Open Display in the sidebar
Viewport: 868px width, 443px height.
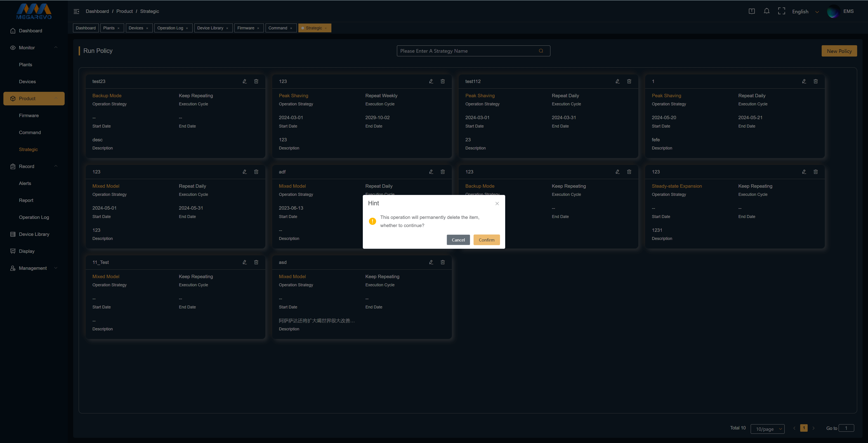[34, 251]
